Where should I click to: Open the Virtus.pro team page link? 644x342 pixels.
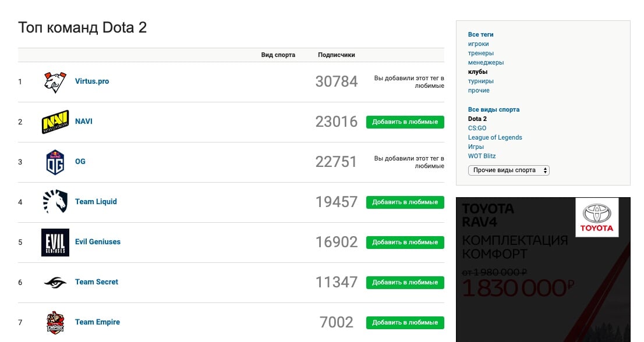92,81
